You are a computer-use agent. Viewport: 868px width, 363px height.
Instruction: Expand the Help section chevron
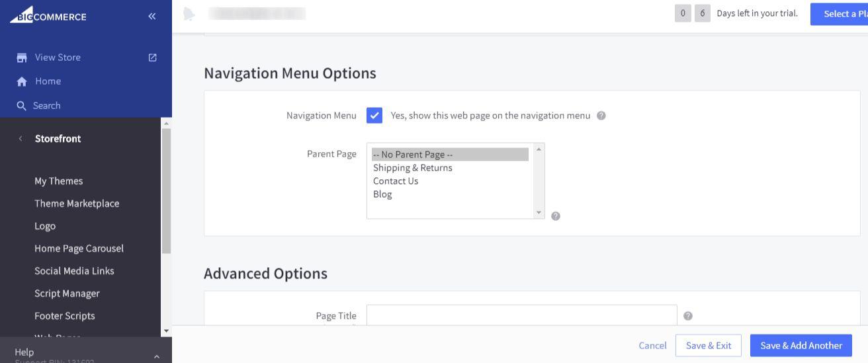pyautogui.click(x=157, y=356)
